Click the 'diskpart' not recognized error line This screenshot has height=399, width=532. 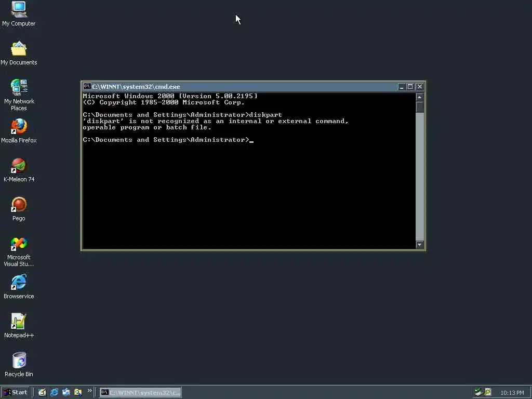click(216, 121)
